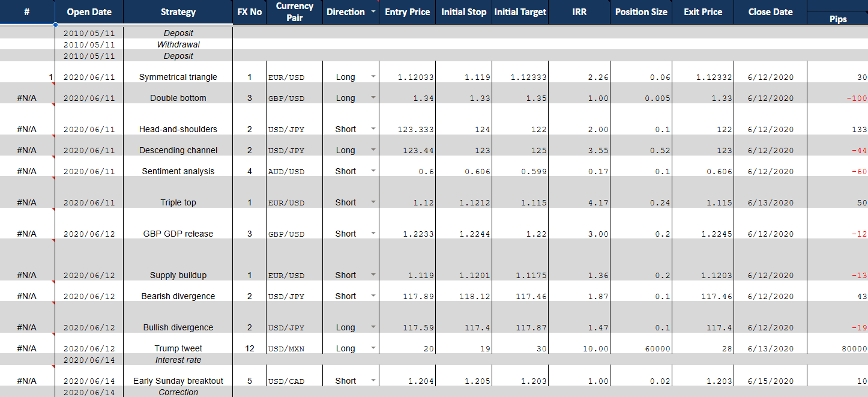This screenshot has height=397, width=868.
Task: Select the Trump tweet strategy cell
Action: point(178,344)
